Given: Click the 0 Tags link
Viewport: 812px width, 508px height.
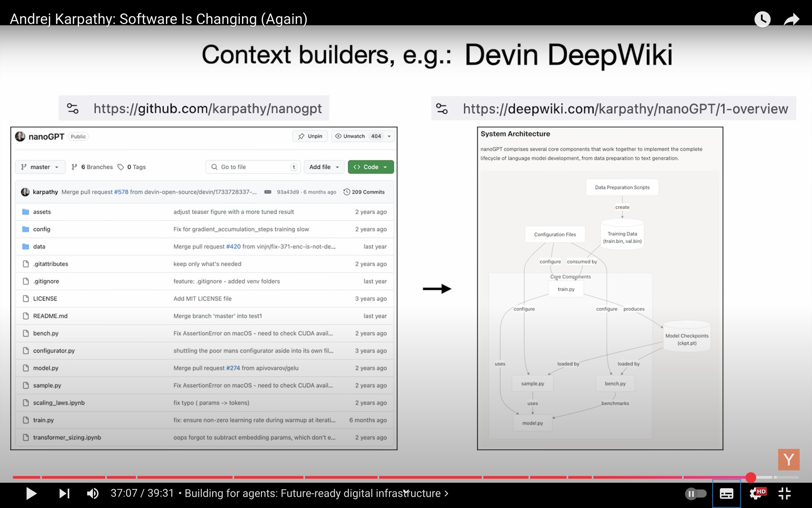Looking at the screenshot, I should coord(132,167).
